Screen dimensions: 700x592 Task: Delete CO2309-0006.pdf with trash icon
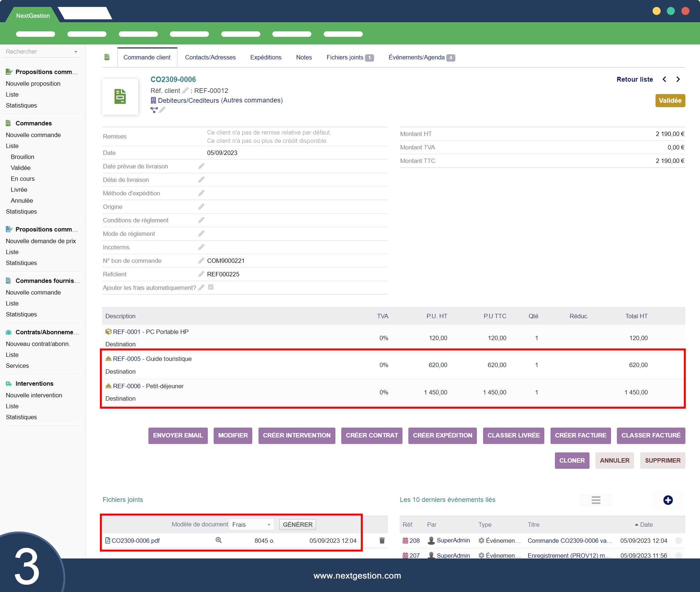382,541
